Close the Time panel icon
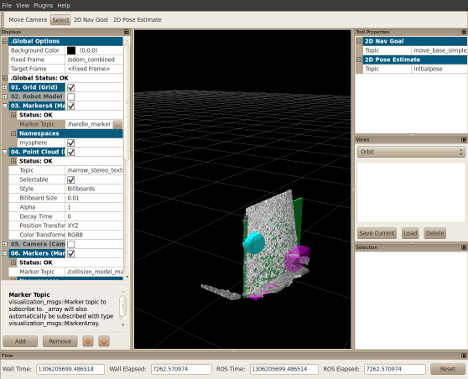 pos(464,356)
